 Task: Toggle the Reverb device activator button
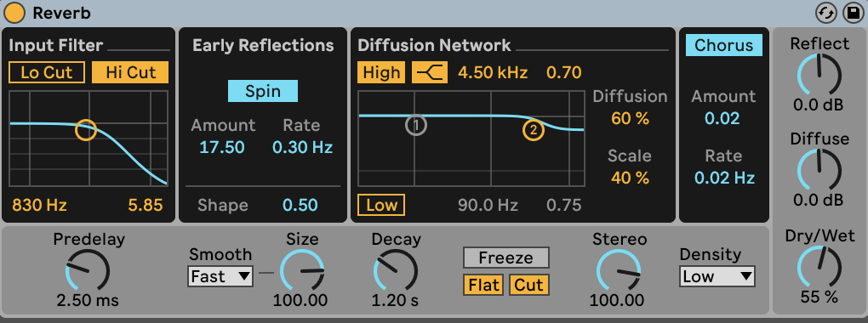coord(14,13)
